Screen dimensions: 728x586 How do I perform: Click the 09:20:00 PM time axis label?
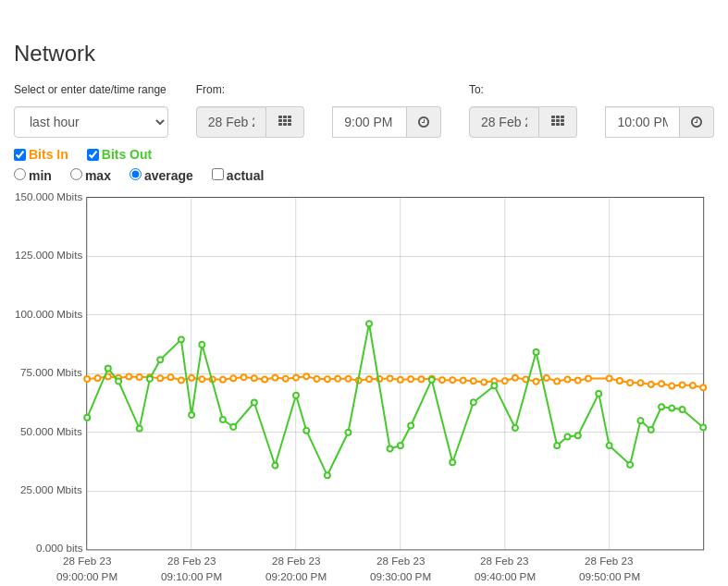point(296,577)
